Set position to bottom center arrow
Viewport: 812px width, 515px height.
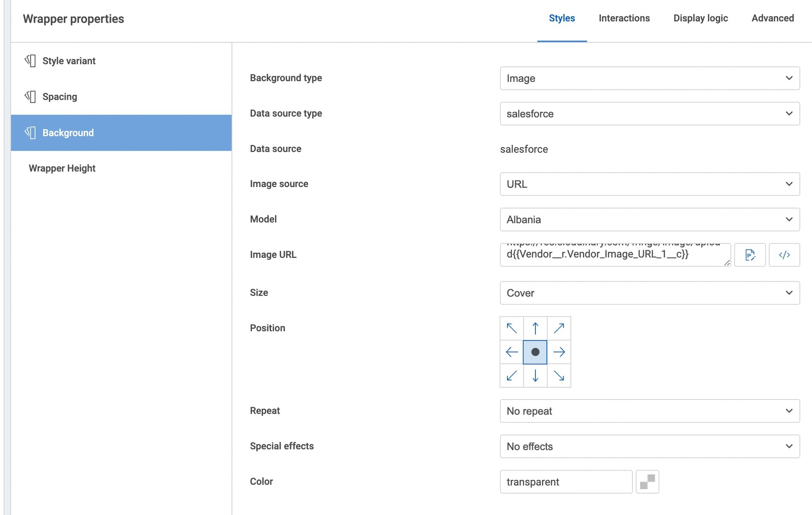pyautogui.click(x=535, y=376)
